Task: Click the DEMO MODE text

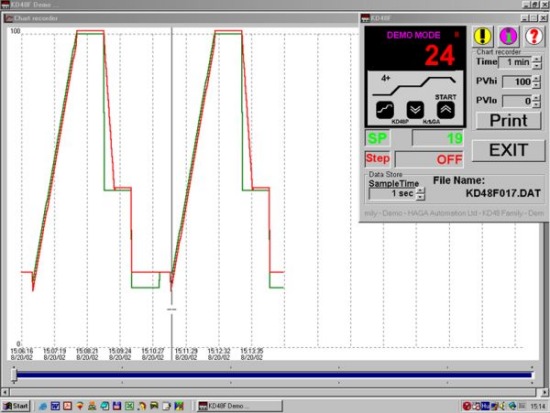Action: click(x=413, y=35)
